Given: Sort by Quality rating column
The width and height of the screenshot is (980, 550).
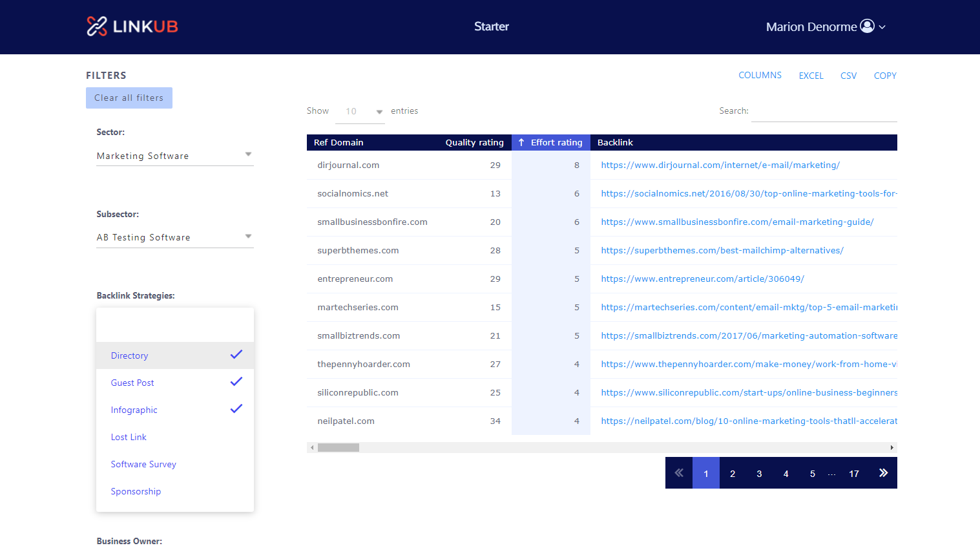Looking at the screenshot, I should pos(474,142).
